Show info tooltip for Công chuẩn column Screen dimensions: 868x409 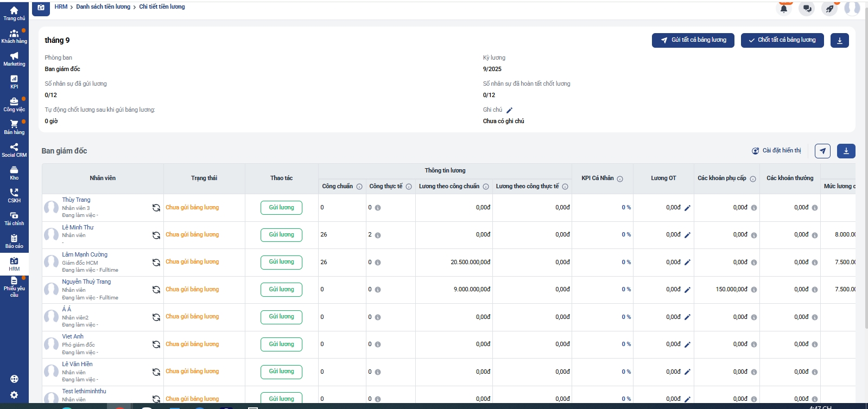click(x=359, y=187)
